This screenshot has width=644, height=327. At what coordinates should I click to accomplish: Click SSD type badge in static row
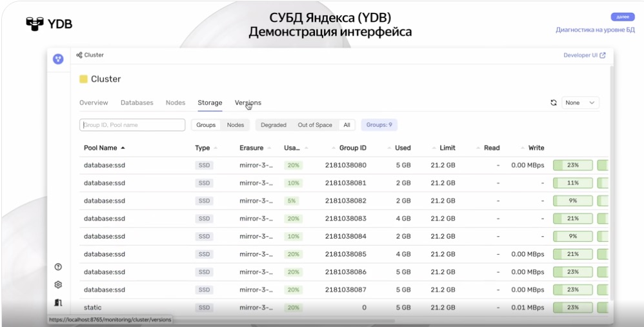(x=204, y=308)
